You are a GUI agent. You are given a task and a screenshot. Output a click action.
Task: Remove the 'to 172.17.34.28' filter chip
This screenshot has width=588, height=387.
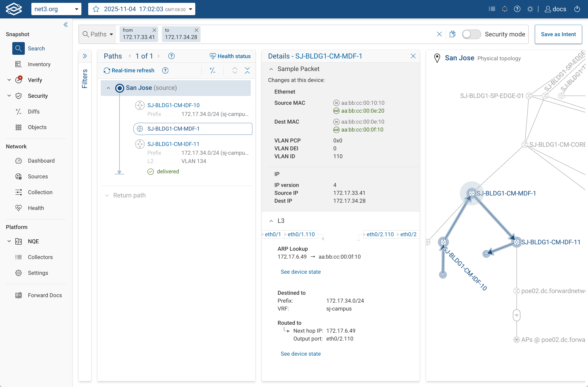click(x=196, y=30)
